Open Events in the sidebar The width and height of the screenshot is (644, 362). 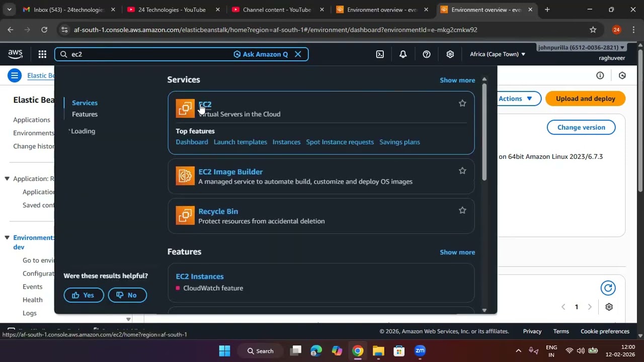[32, 287]
